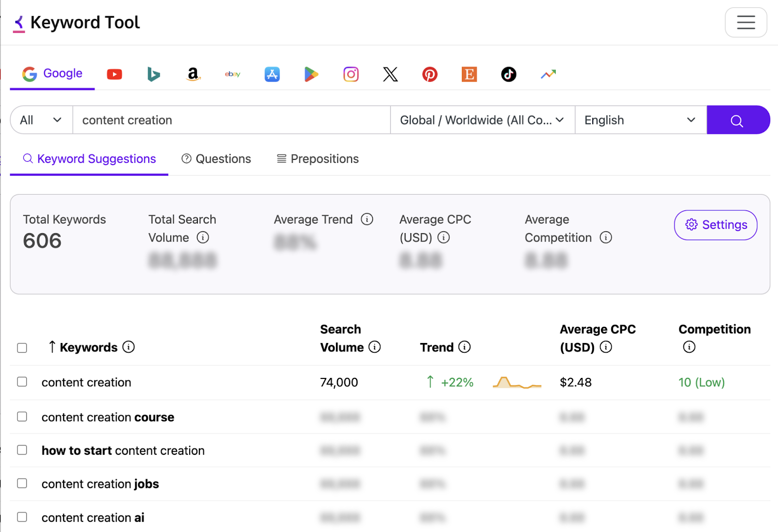The height and width of the screenshot is (532, 778).
Task: Select the Google tab
Action: click(x=53, y=74)
